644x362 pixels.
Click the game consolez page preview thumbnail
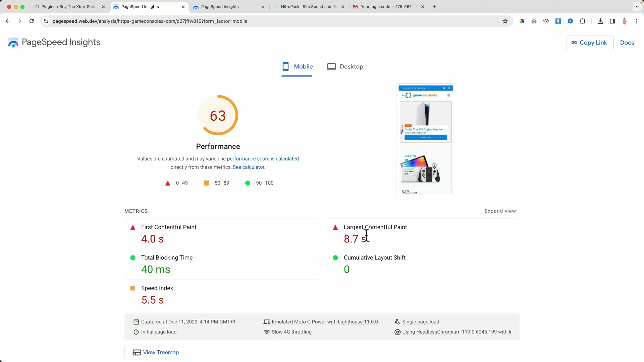point(425,140)
